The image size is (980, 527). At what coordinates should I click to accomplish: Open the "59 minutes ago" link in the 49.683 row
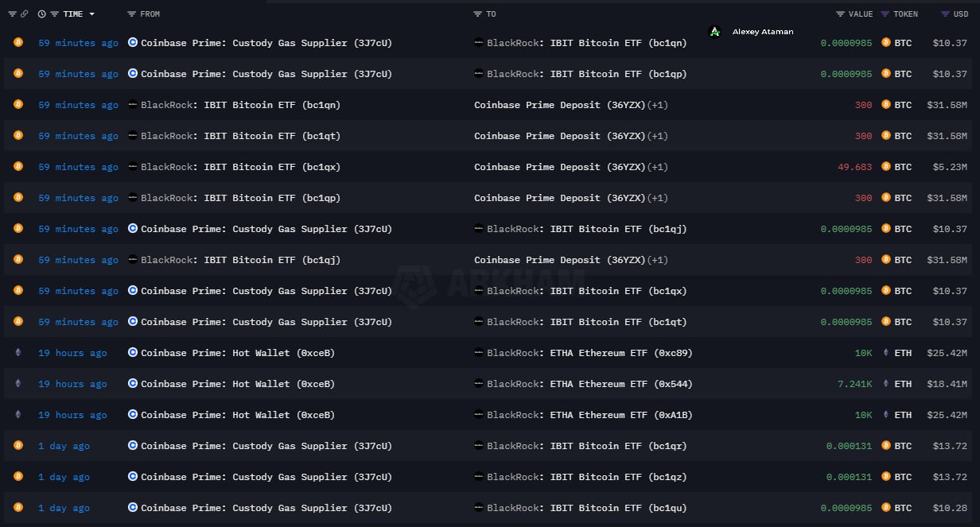(x=78, y=167)
